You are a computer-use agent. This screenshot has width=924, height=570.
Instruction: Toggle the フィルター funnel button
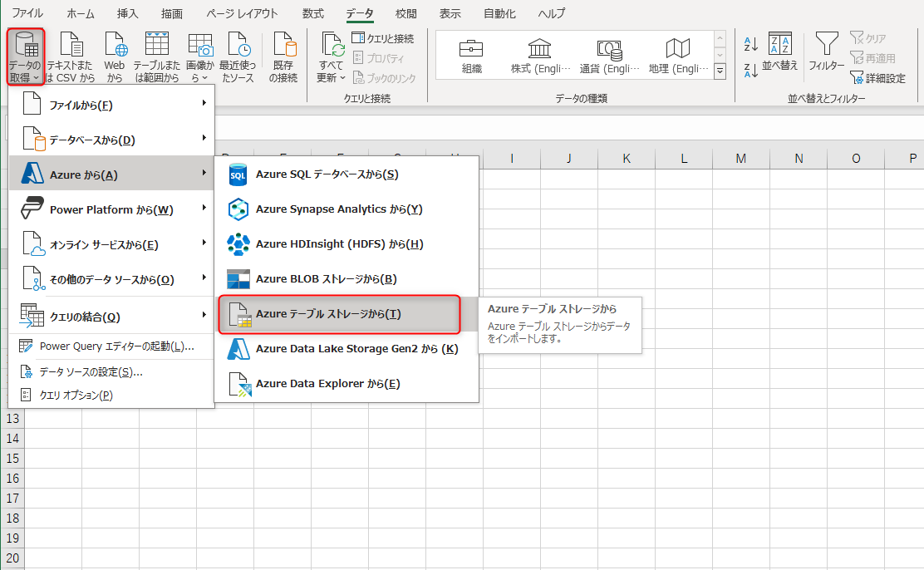(826, 52)
